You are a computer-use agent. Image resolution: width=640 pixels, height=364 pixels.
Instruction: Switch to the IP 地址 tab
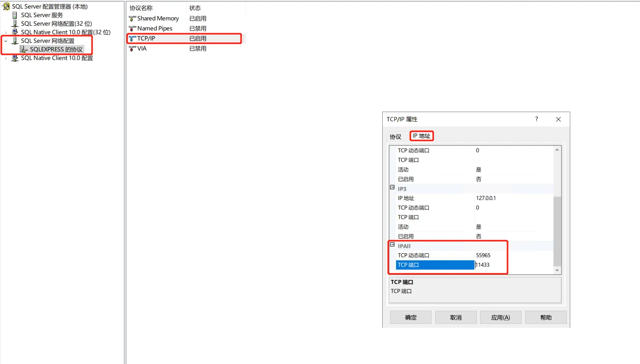tap(421, 136)
